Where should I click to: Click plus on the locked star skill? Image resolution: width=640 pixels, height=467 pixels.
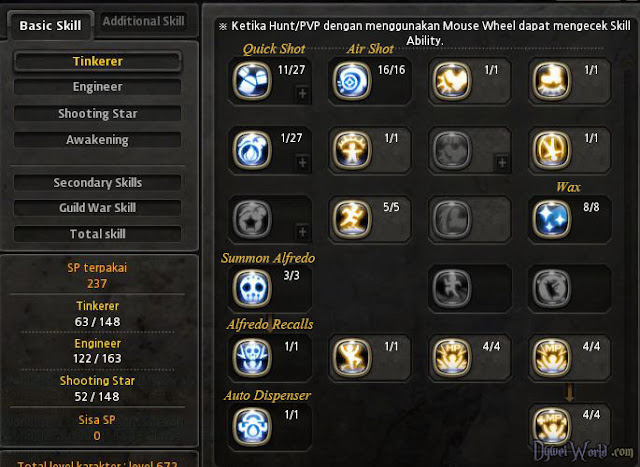pyautogui.click(x=302, y=232)
